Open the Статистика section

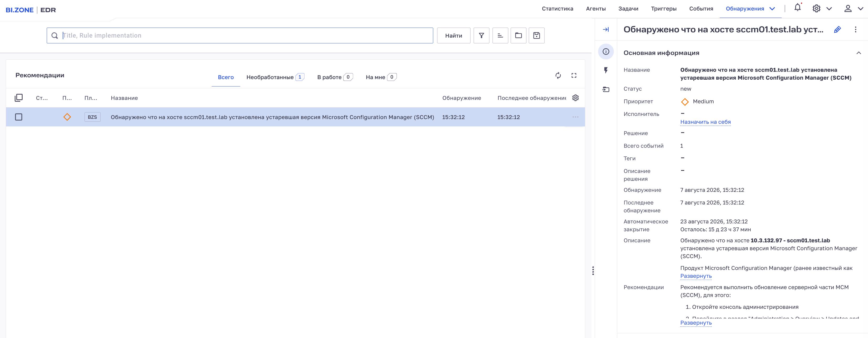557,9
